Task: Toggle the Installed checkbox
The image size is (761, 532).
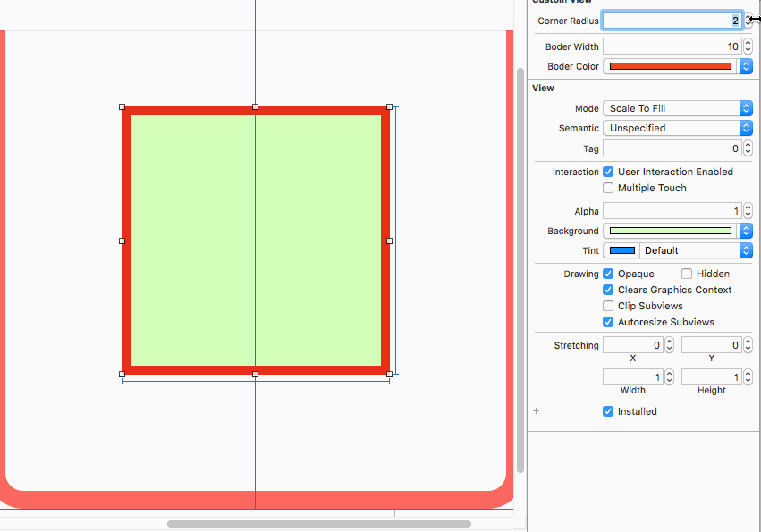Action: (608, 411)
